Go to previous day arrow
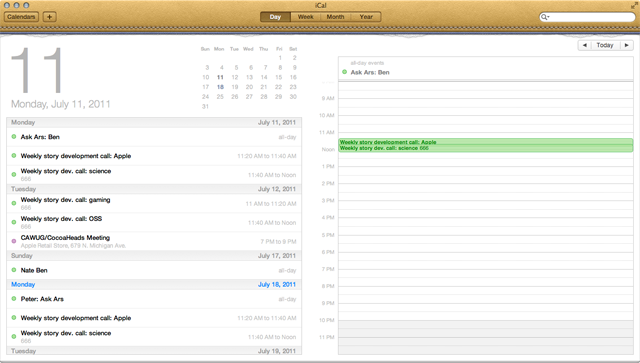 [584, 45]
